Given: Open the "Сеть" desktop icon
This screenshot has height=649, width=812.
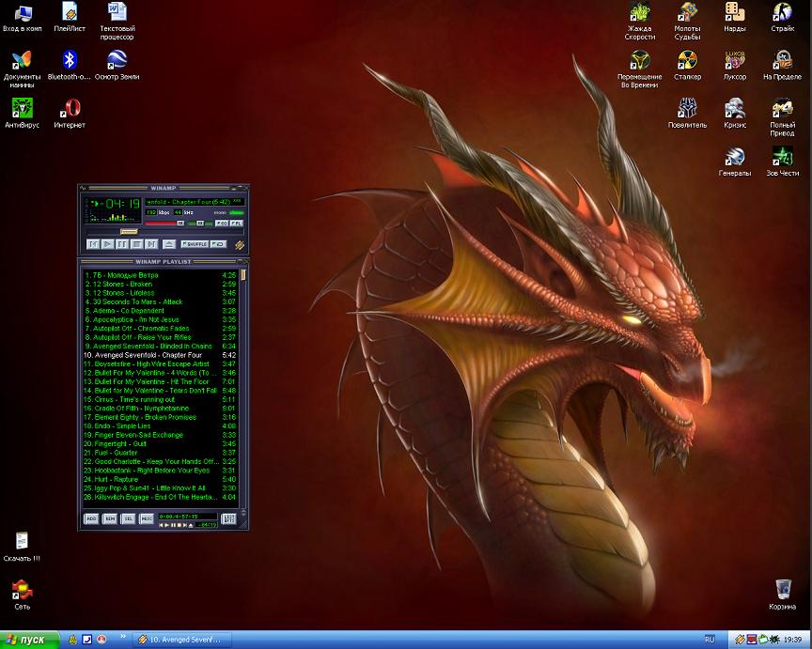Looking at the screenshot, I should [22, 595].
